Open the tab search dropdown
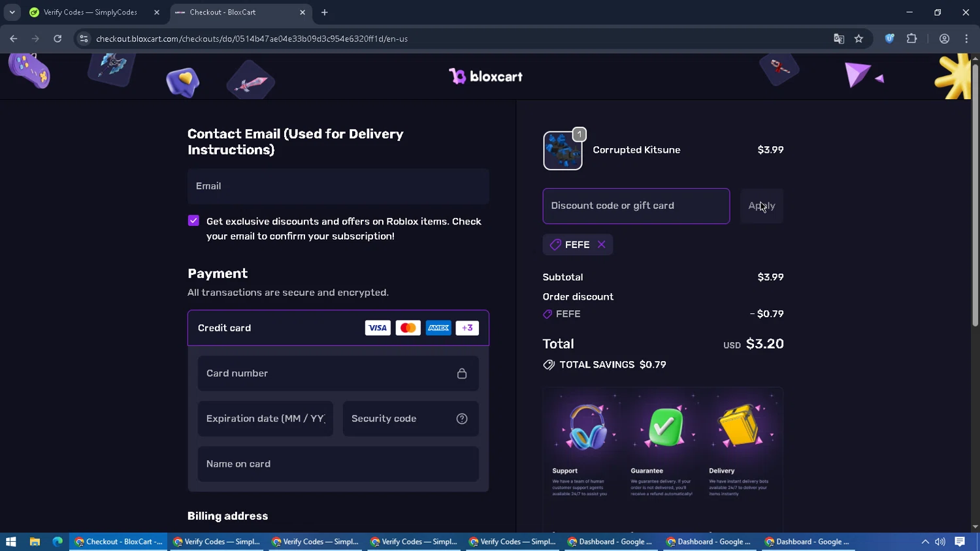The width and height of the screenshot is (980, 551). pyautogui.click(x=12, y=12)
